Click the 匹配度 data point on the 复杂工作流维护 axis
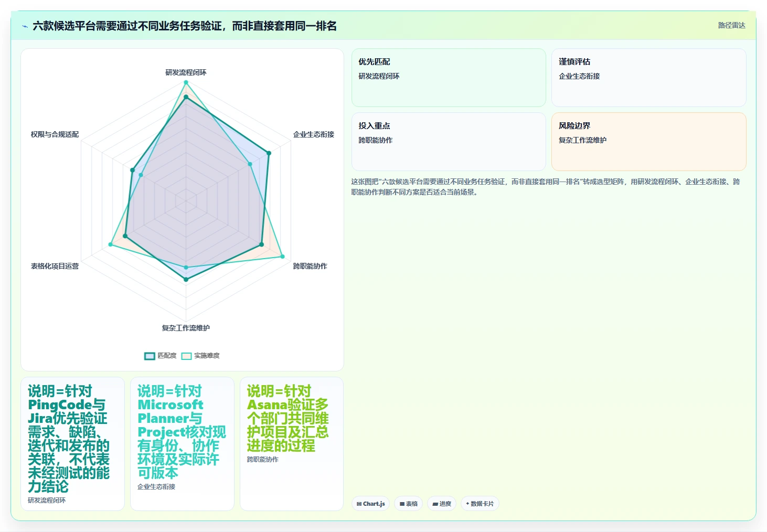This screenshot has width=767, height=532. click(186, 280)
